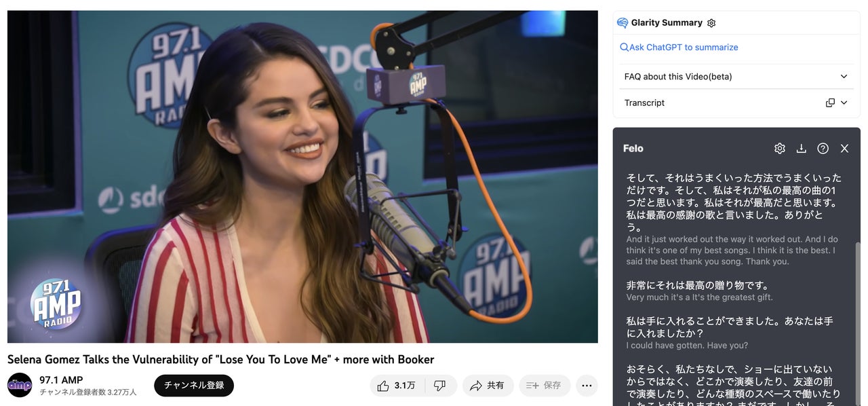Open more actions three-dot menu
The image size is (868, 406).
[587, 386]
